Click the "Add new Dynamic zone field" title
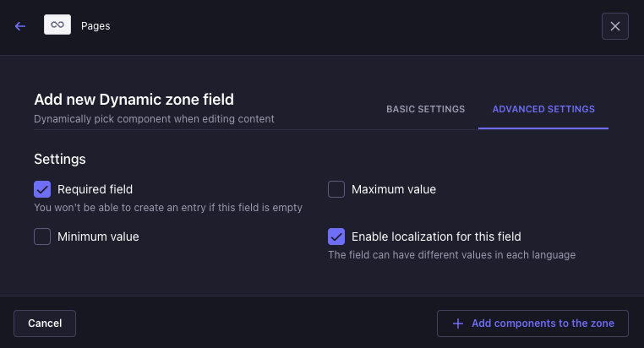 (134, 100)
